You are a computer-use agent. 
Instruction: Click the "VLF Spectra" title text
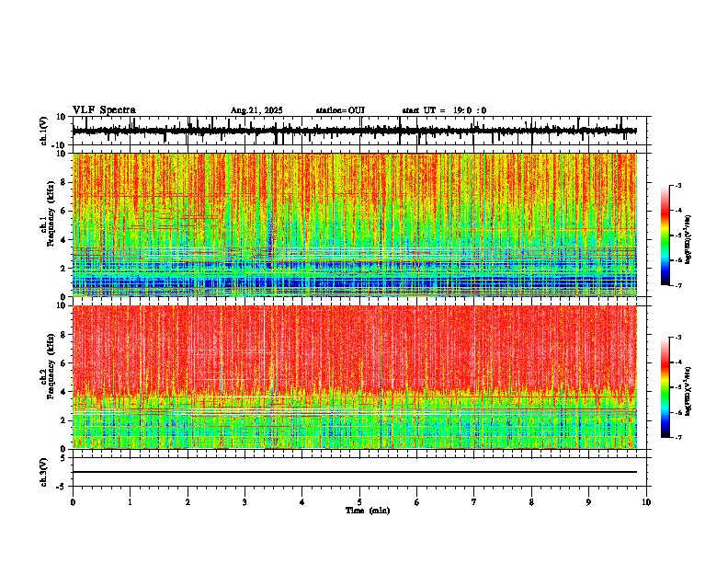(104, 109)
